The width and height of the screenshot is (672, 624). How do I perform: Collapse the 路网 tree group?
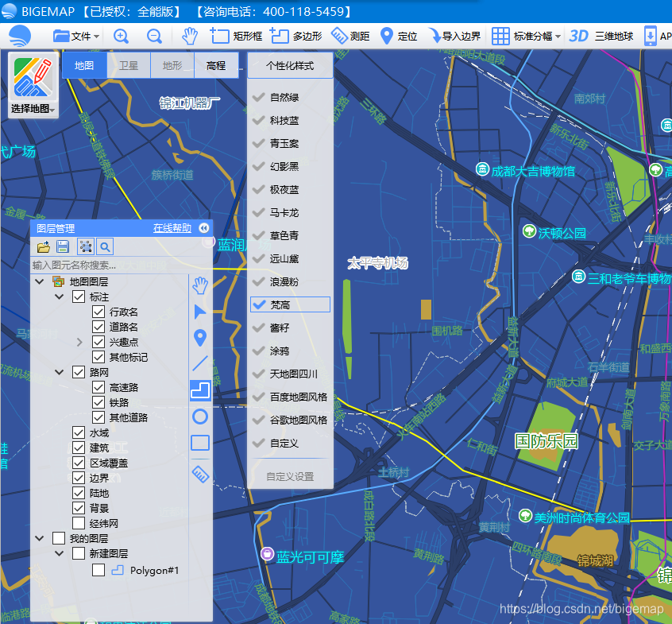[60, 372]
